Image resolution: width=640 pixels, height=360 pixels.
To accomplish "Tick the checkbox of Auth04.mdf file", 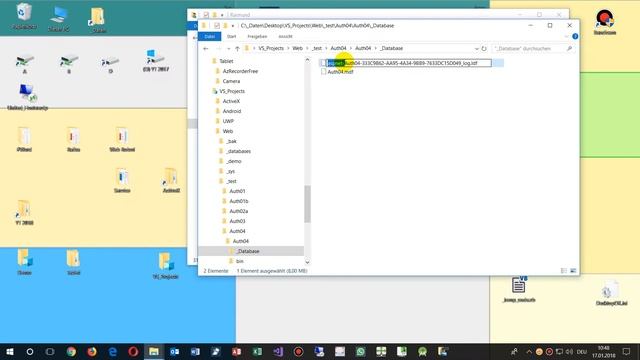I will tap(323, 72).
